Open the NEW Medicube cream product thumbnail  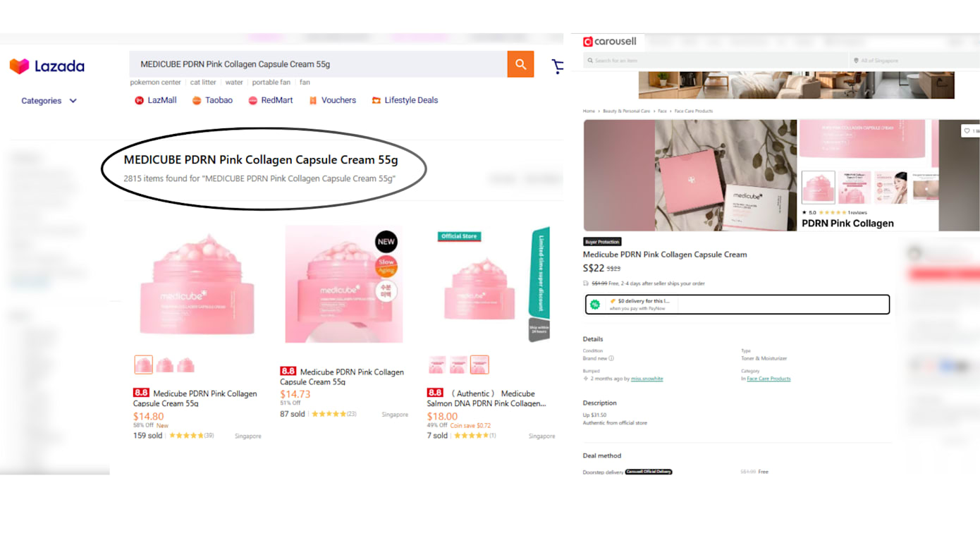pyautogui.click(x=343, y=284)
